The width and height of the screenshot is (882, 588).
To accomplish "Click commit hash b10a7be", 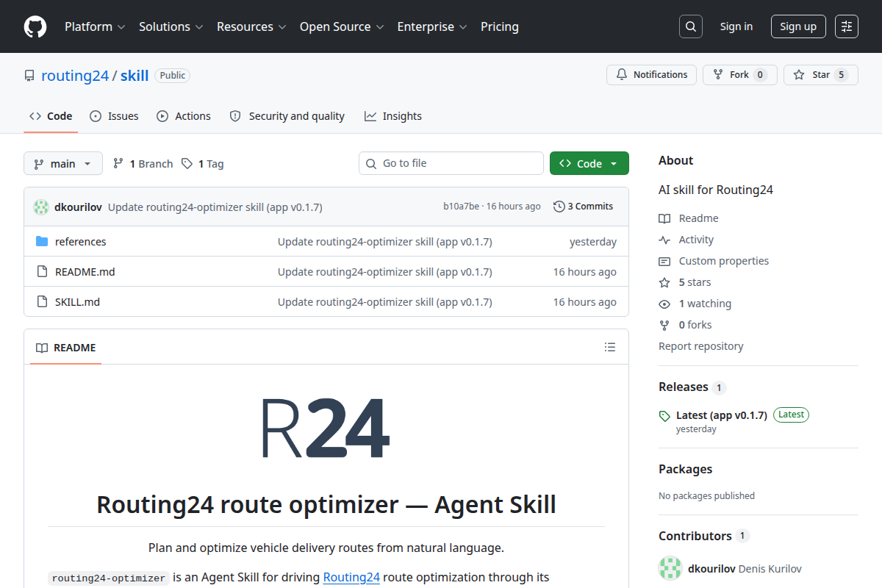I will point(461,207).
